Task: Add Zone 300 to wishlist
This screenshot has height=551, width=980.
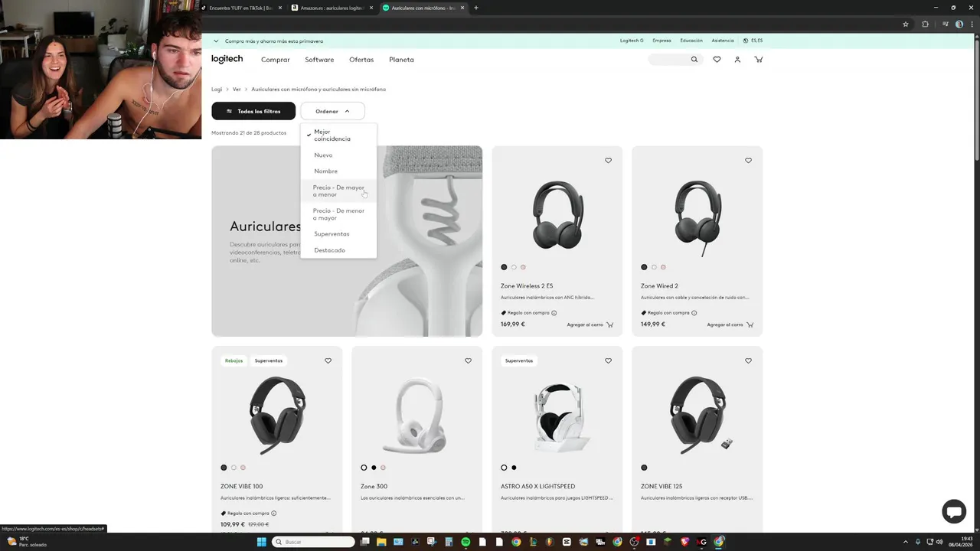Action: pos(468,360)
